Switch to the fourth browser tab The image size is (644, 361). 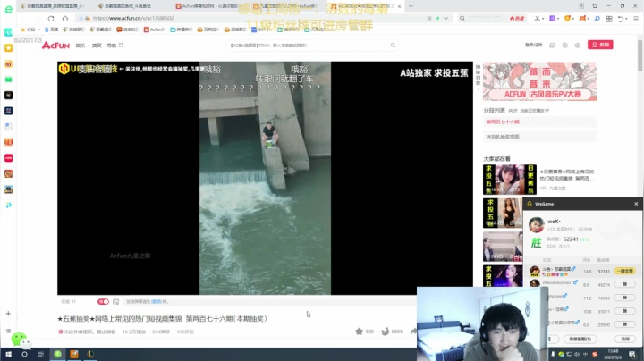point(287,6)
